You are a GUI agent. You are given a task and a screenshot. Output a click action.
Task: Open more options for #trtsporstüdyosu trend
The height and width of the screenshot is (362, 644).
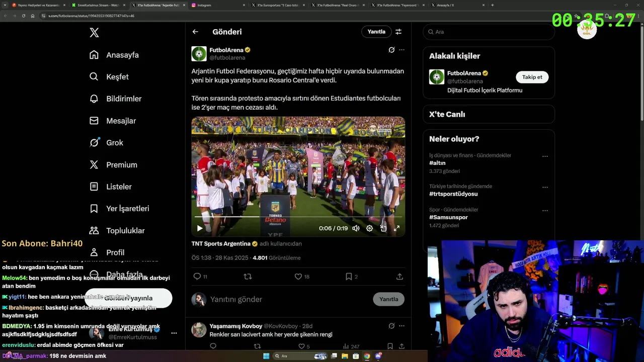click(x=545, y=187)
